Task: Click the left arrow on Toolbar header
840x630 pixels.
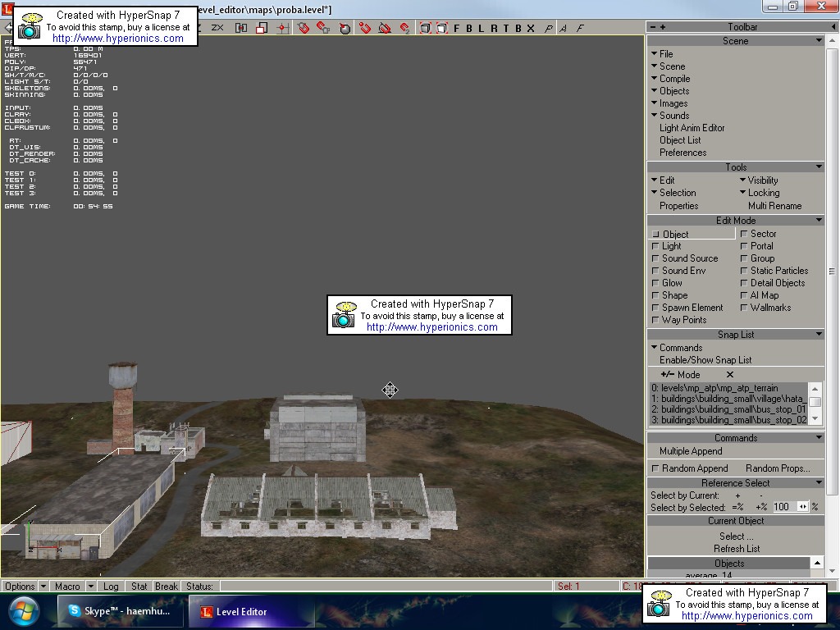Action: coord(833,27)
